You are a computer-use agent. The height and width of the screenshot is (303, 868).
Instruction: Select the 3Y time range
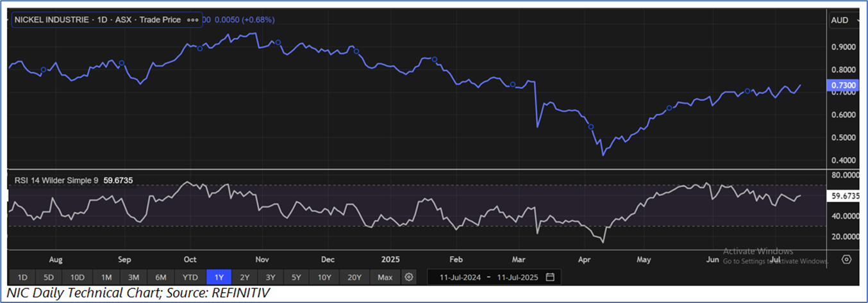click(x=271, y=277)
